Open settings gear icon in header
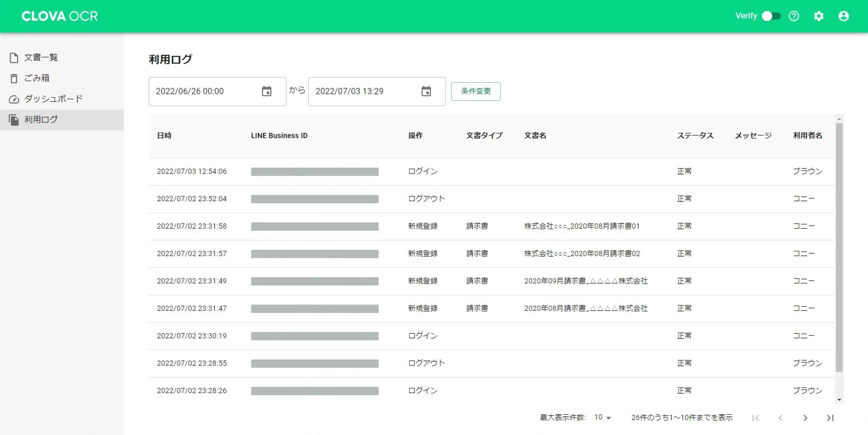The width and height of the screenshot is (868, 435). click(x=819, y=16)
